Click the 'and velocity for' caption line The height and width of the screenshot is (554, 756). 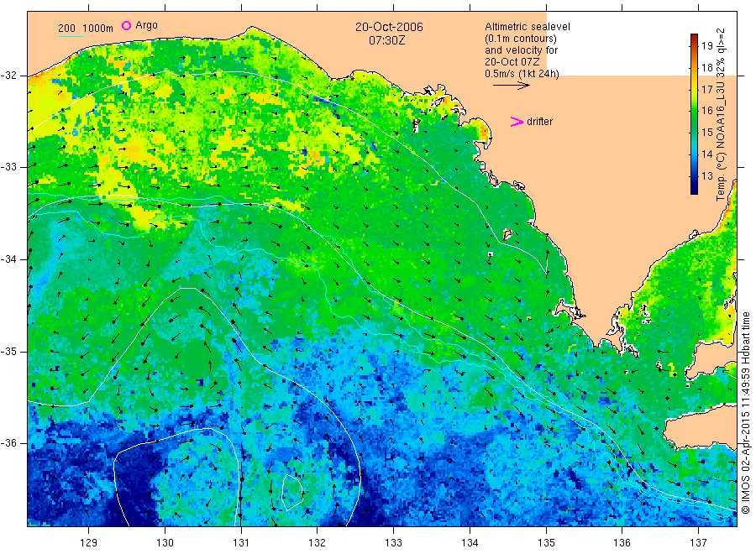521,50
